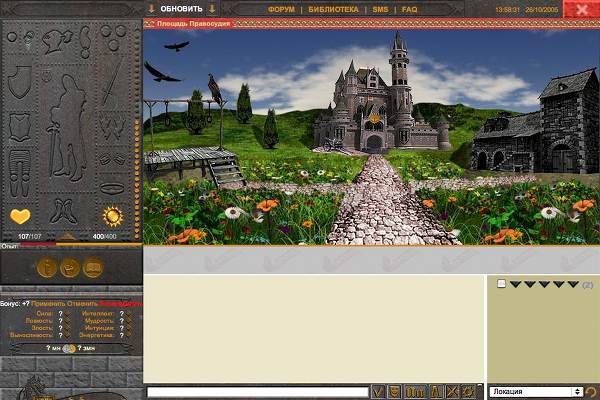Click the crossed swords chat icon
The image size is (600, 400).
pos(452,392)
